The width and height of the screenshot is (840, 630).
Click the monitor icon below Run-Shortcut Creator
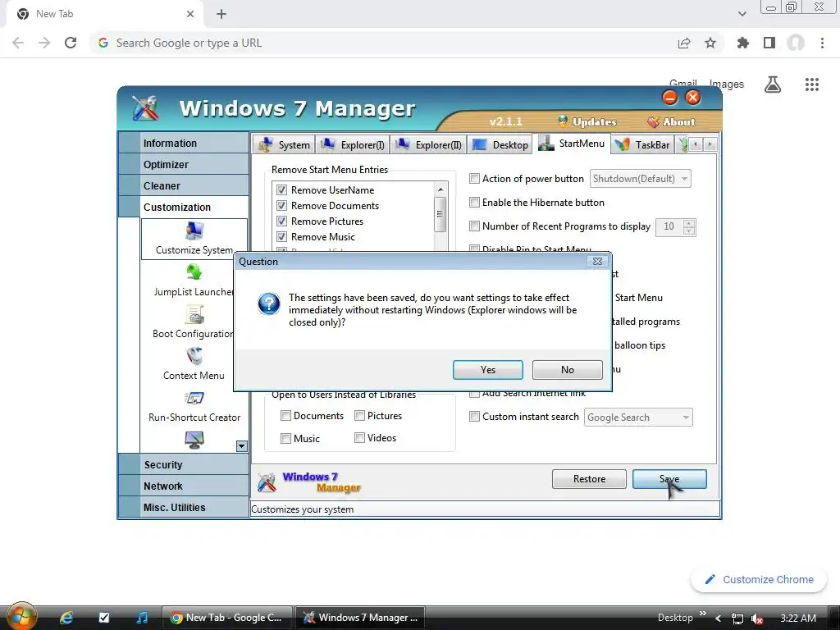(x=194, y=440)
